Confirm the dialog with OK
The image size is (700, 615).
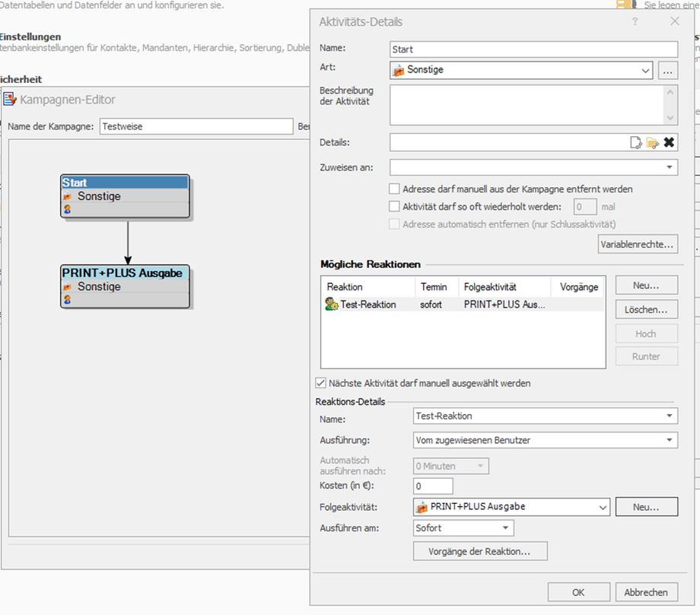pos(578,592)
